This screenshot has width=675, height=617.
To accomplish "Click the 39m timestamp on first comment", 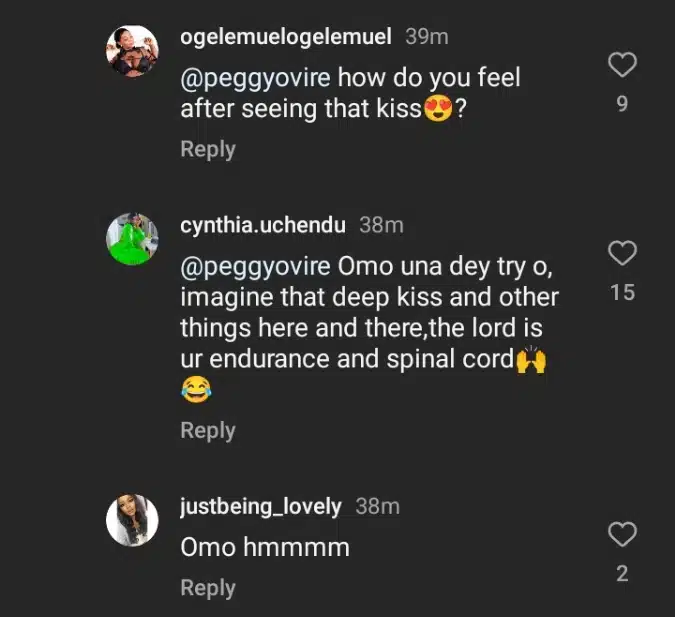I will coord(426,37).
